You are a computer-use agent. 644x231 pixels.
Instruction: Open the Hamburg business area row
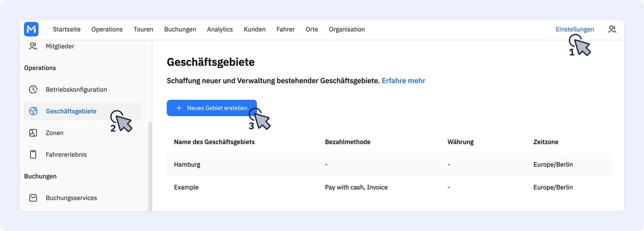click(x=389, y=165)
